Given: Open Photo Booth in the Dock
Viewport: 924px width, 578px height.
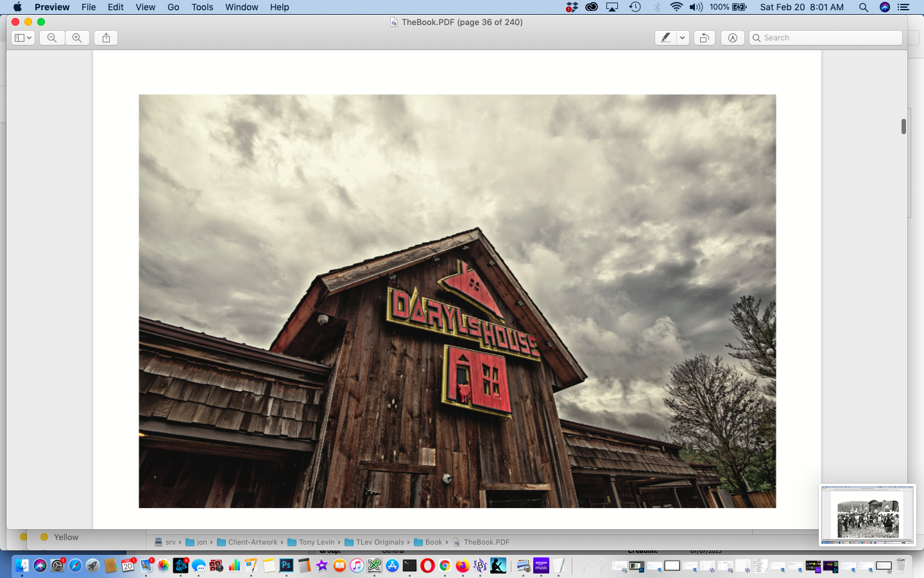Looking at the screenshot, I should 216,565.
